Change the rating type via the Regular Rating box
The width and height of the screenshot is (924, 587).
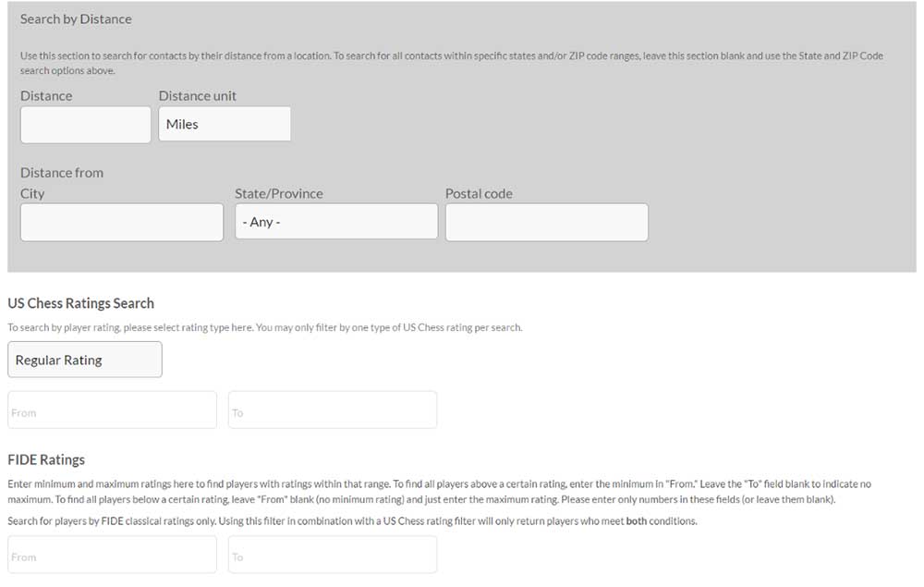(x=84, y=359)
